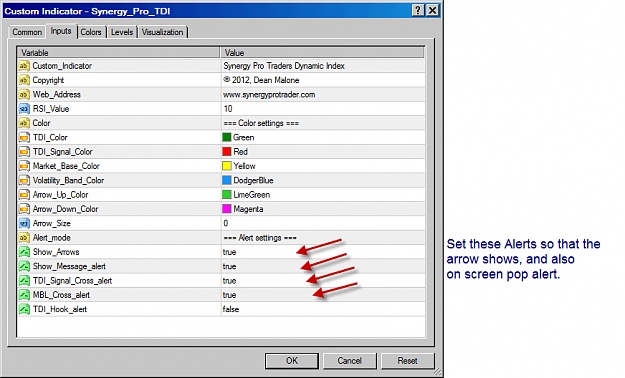Click the boolean icon beside Show_Arrows

coord(24,252)
